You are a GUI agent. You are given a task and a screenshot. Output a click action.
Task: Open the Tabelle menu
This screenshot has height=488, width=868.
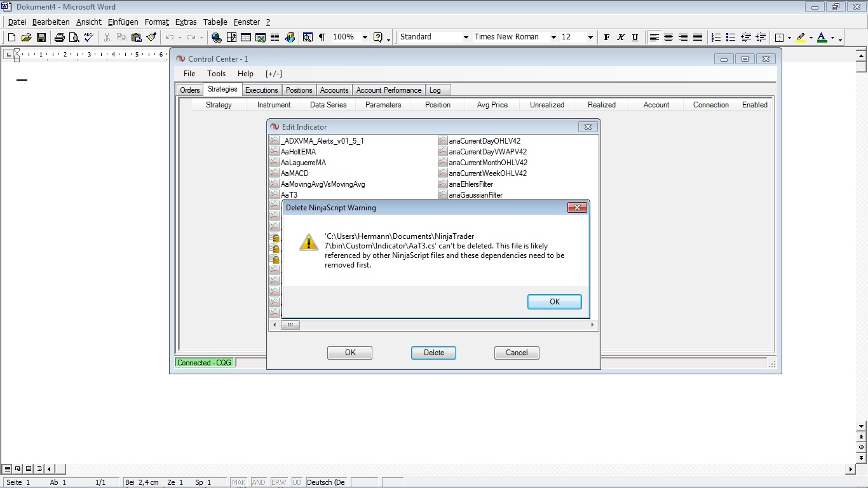pyautogui.click(x=215, y=22)
